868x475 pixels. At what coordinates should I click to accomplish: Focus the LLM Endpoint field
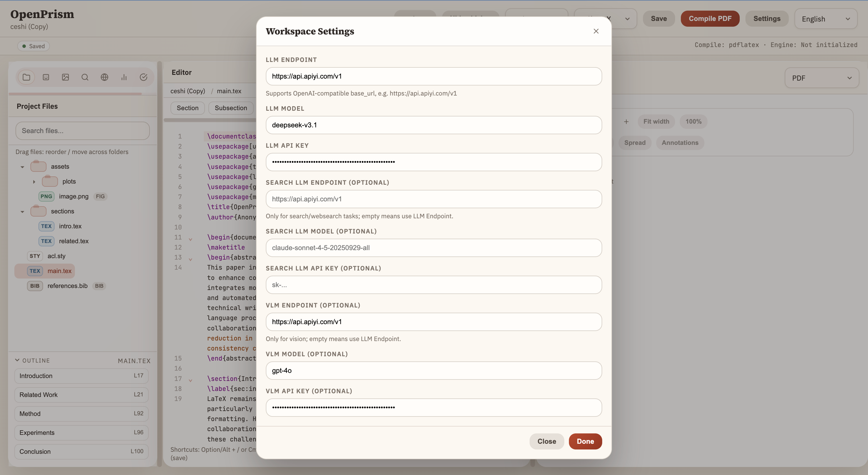(434, 76)
